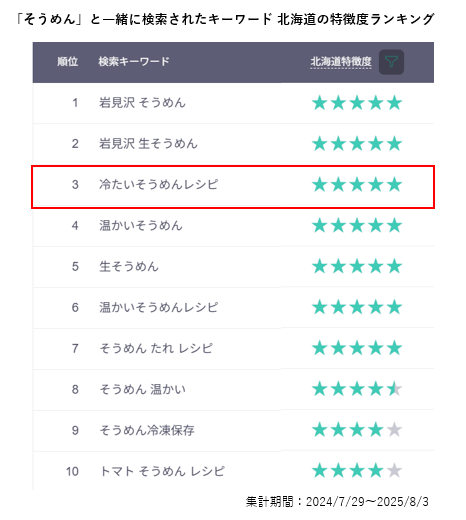
Task: Click the 北海道特徴度 column header
Action: click(341, 62)
